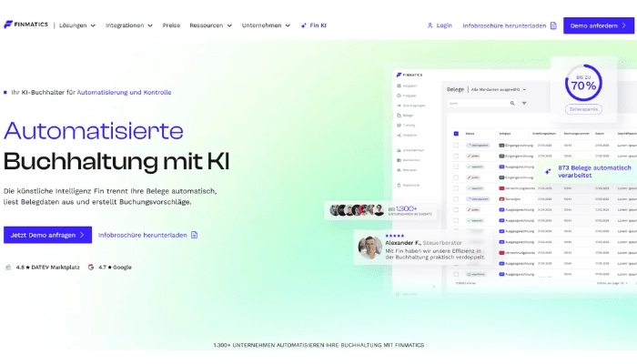637x364 pixels.
Task: Click the Finmatics logo in the header
Action: click(25, 25)
